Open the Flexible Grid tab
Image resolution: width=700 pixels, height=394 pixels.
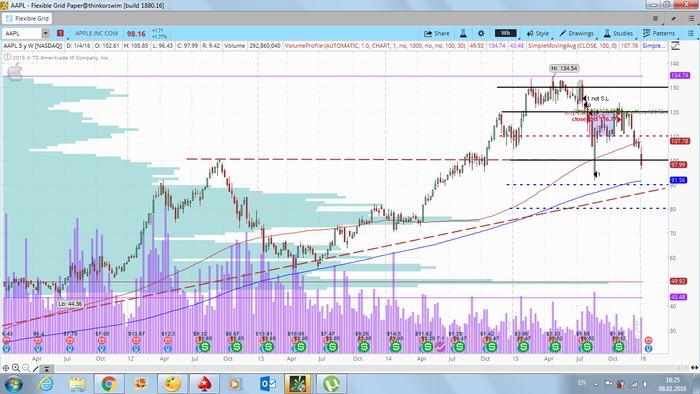click(27, 19)
